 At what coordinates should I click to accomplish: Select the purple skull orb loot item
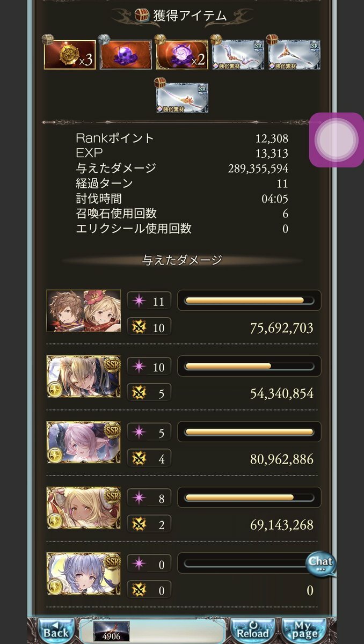click(126, 55)
